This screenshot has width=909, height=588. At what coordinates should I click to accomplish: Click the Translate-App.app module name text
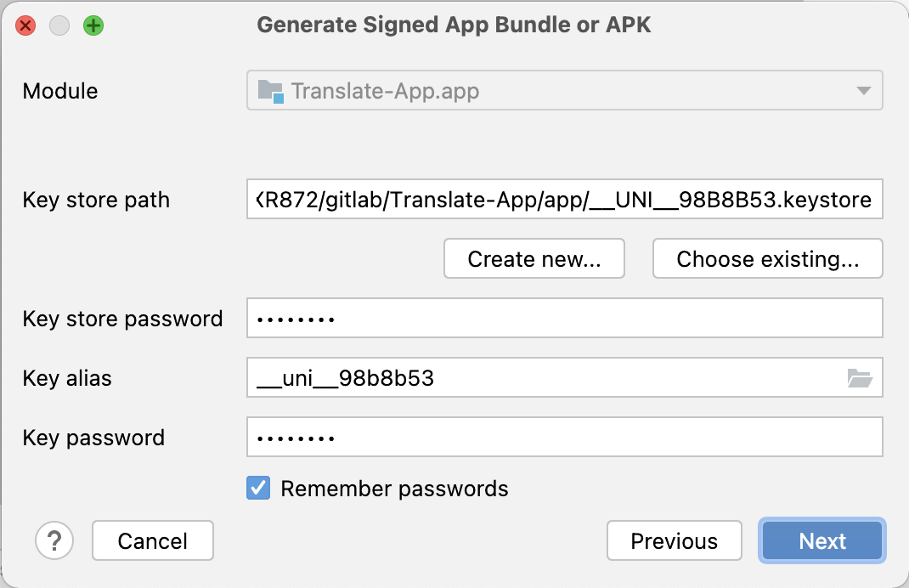[385, 91]
